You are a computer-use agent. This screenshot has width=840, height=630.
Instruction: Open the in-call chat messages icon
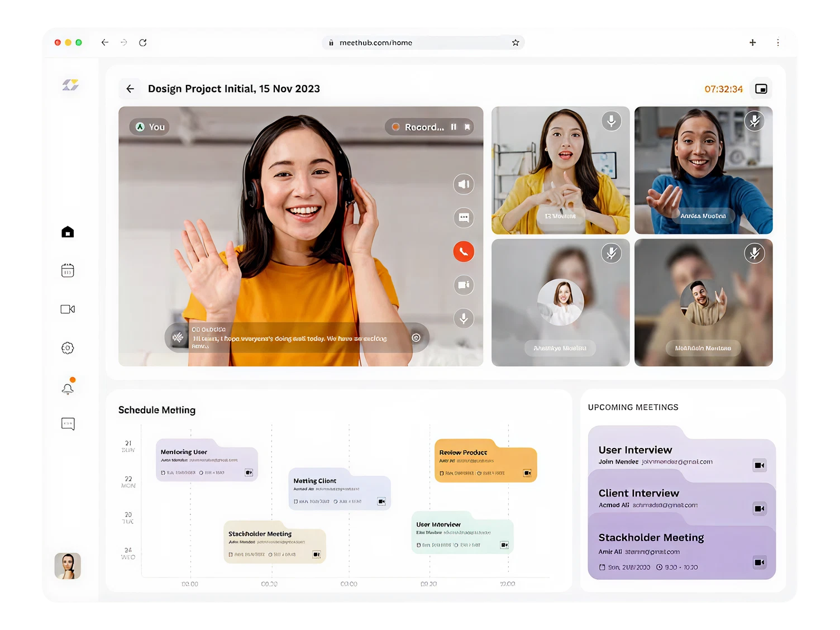[x=464, y=218]
